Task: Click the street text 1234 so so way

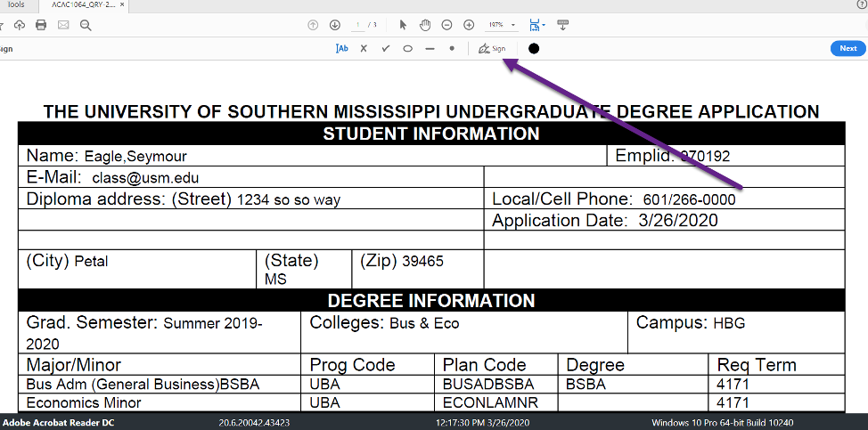Action: click(x=289, y=200)
